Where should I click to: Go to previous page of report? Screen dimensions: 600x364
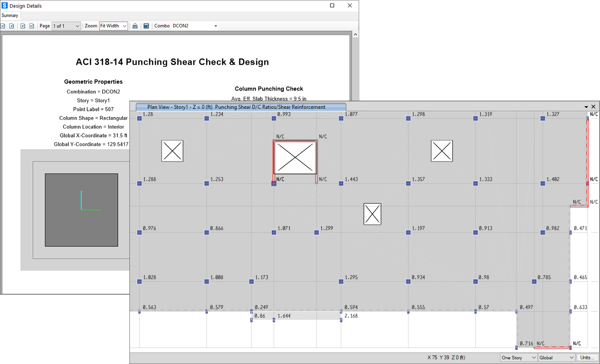point(12,26)
